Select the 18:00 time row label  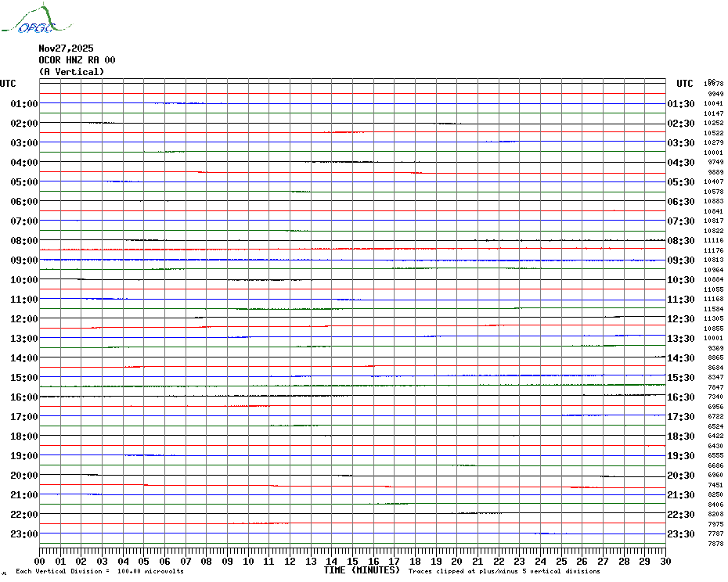coord(24,436)
